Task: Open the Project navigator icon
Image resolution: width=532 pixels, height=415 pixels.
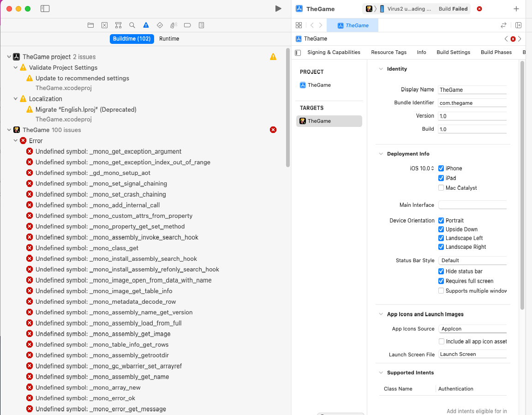Action: (90, 25)
